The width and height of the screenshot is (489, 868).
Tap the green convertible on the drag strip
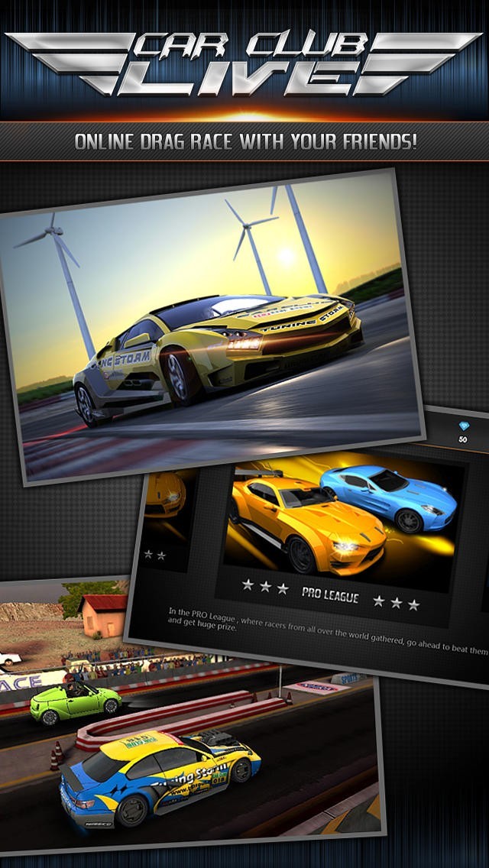tap(75, 699)
